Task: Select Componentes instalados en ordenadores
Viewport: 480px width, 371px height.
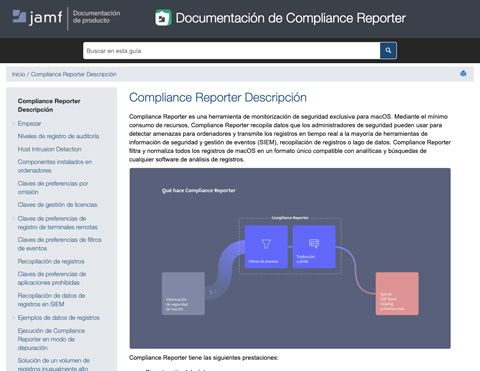Action: tap(55, 166)
